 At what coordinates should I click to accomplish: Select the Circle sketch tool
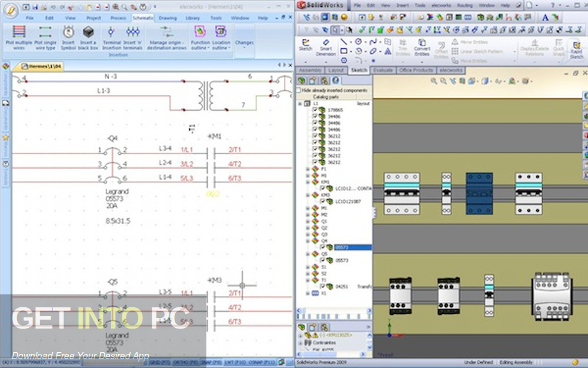(359, 42)
